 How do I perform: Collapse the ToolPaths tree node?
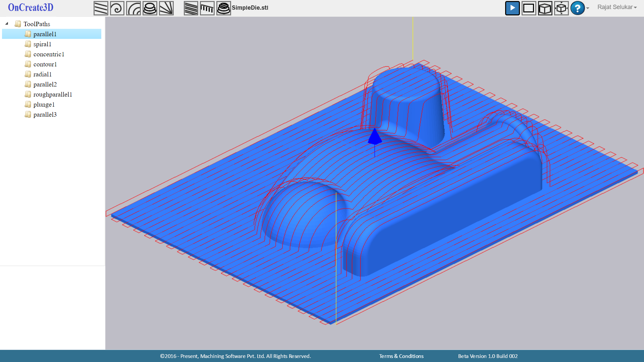(x=7, y=23)
